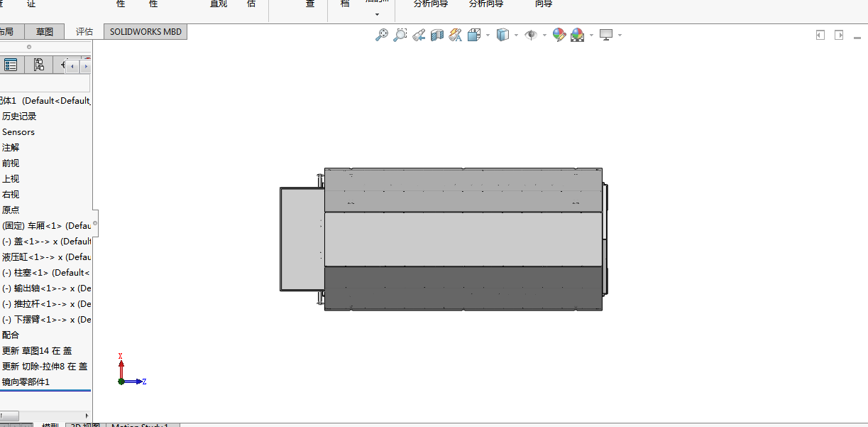Click the feature tree filter input field

(45, 84)
